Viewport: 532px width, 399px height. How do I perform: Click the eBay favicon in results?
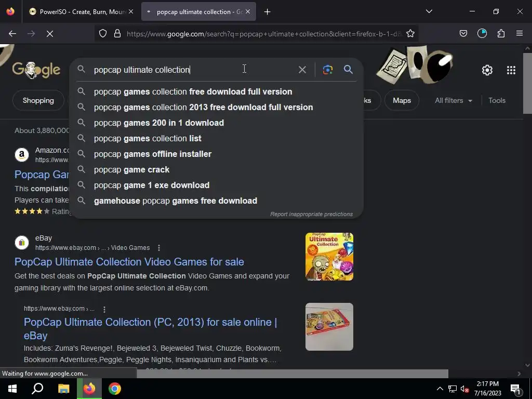tap(22, 243)
